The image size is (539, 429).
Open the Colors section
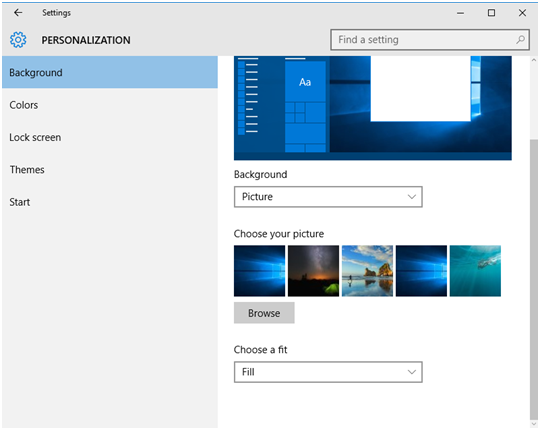click(110, 105)
